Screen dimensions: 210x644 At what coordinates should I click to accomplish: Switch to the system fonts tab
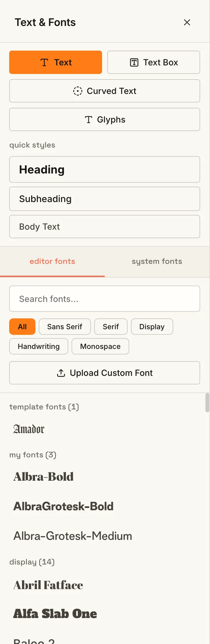[157, 262]
